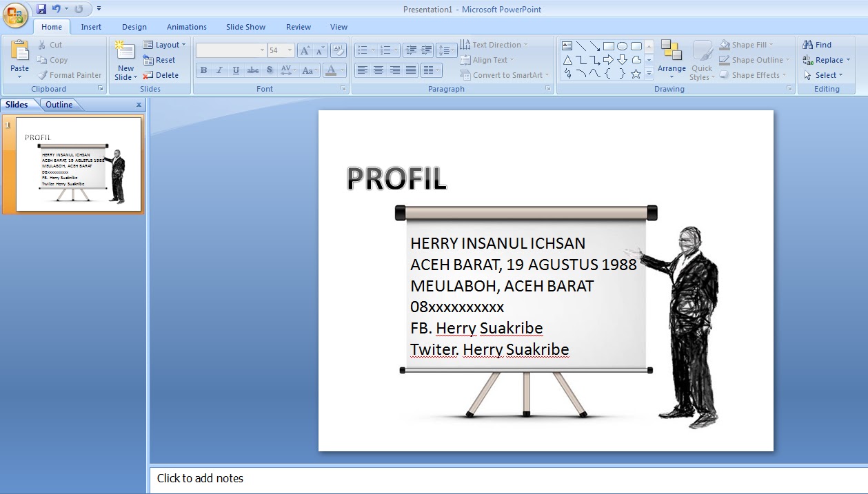The height and width of the screenshot is (494, 868).
Task: Select slide 1 thumbnail
Action: point(79,164)
